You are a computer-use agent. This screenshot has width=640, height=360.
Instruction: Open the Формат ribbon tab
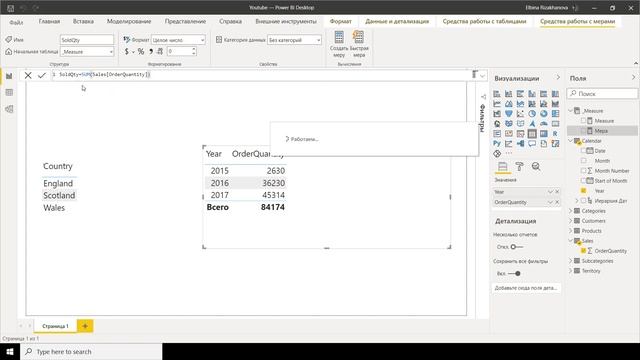point(340,21)
